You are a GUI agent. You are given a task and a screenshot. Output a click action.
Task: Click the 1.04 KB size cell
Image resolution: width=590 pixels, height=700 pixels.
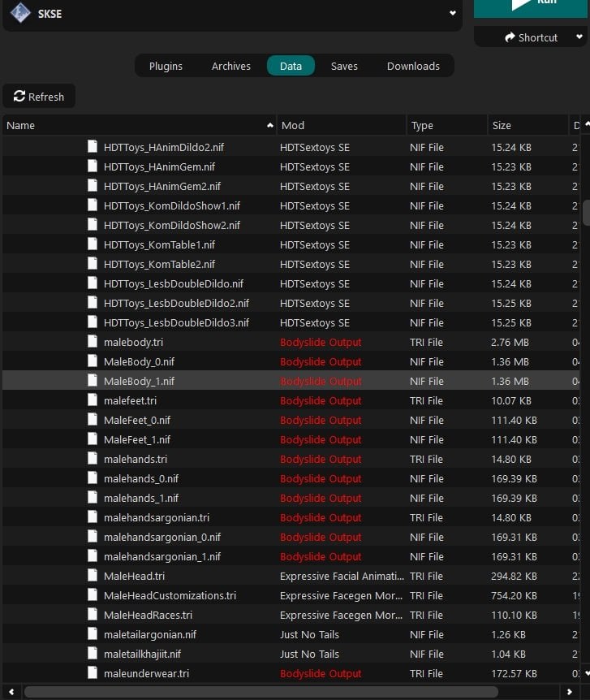(508, 655)
